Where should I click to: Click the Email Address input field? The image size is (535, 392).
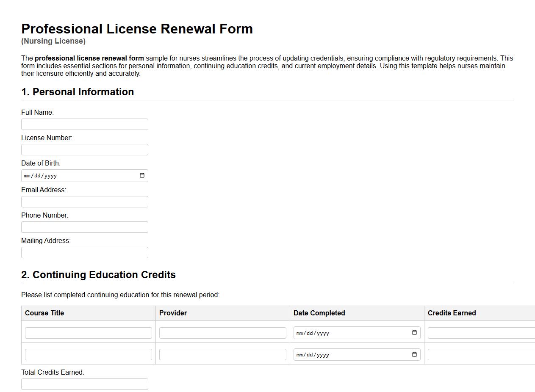click(x=84, y=202)
